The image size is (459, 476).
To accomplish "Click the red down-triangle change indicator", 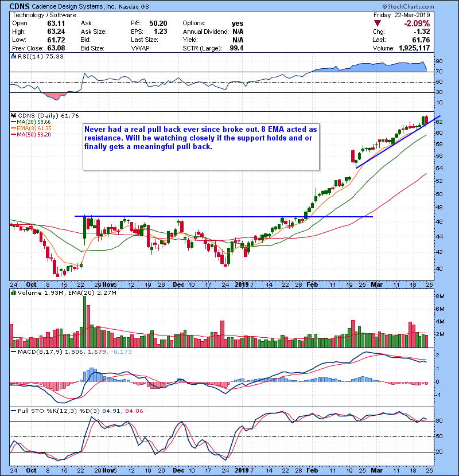I will [x=378, y=24].
